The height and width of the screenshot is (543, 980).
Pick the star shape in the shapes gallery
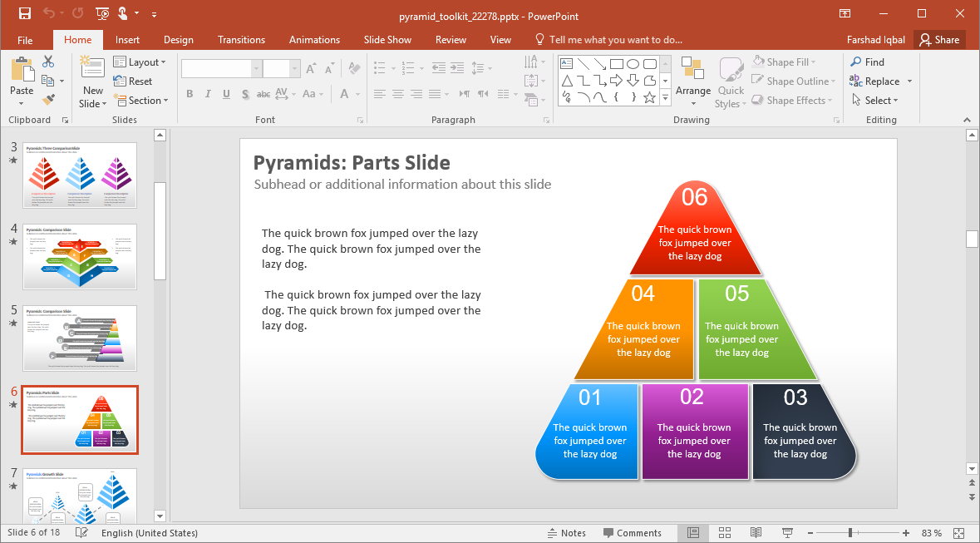tap(649, 97)
